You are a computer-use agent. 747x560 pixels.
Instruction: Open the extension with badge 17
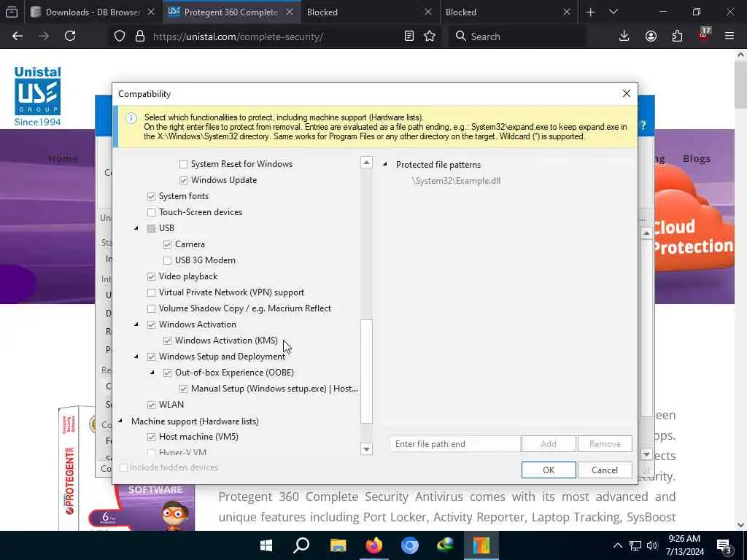704,35
